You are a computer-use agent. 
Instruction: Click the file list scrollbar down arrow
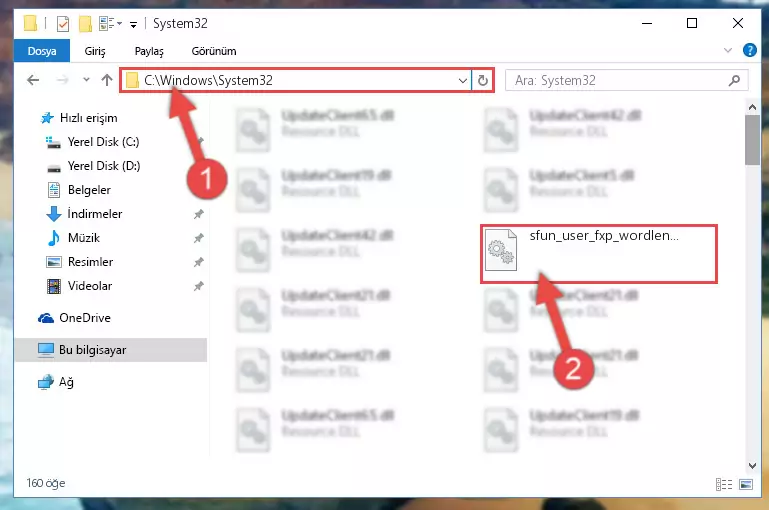(x=752, y=465)
